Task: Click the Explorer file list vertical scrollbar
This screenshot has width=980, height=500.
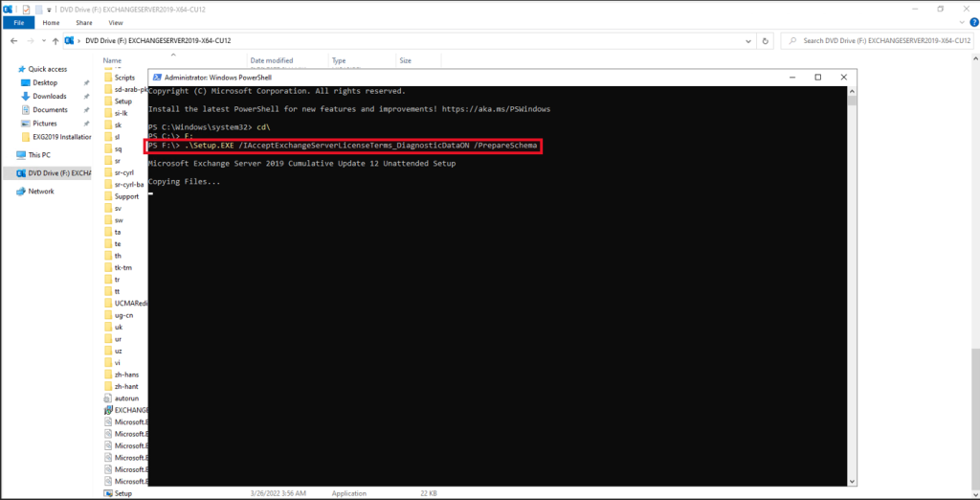Action: pos(975,276)
